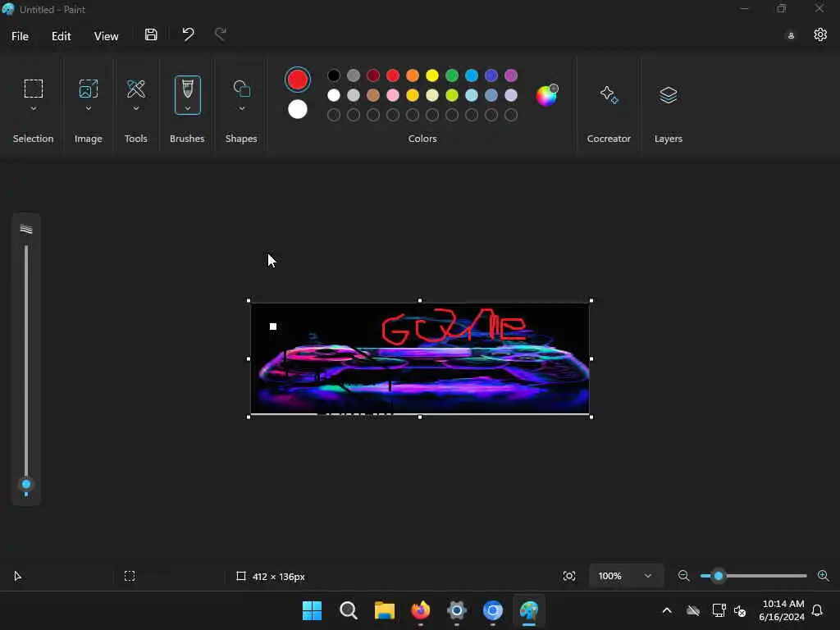Pick the turquoise blue swatch
This screenshot has width=840, height=630.
(x=472, y=75)
